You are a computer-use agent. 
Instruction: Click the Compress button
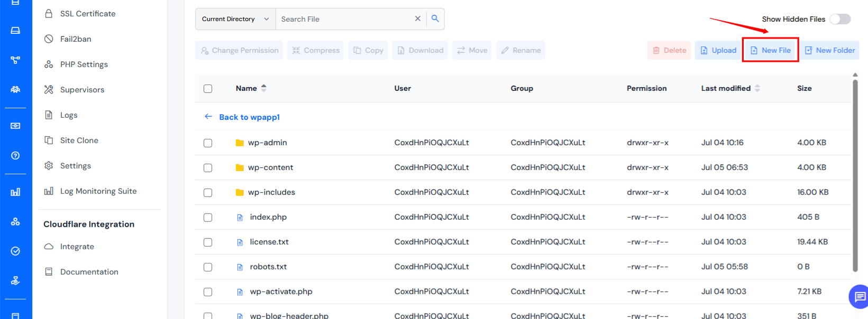(315, 50)
